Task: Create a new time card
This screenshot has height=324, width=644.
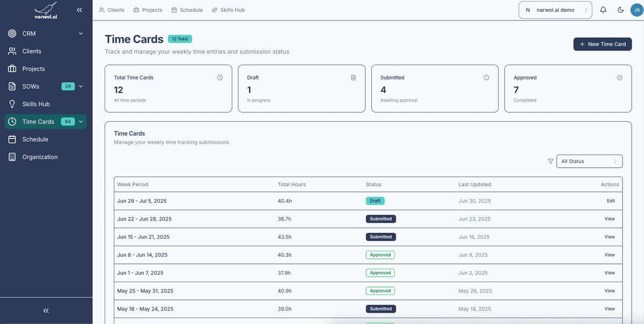Action: point(602,44)
